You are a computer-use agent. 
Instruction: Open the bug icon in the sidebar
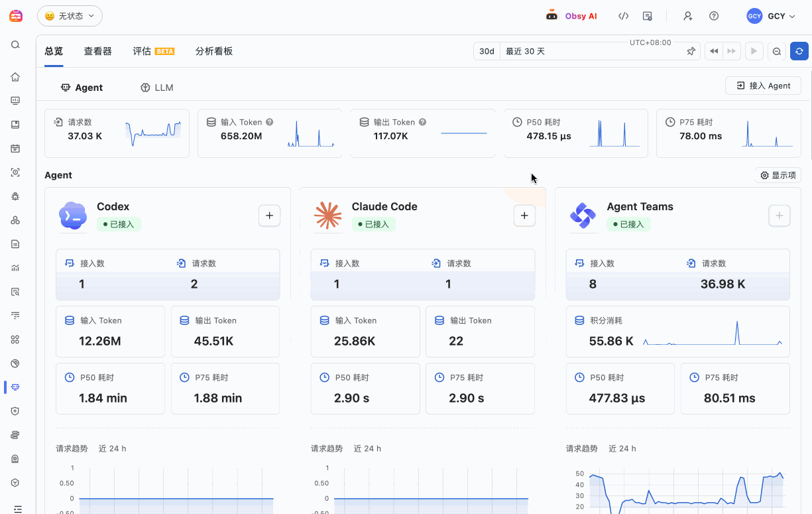15,196
